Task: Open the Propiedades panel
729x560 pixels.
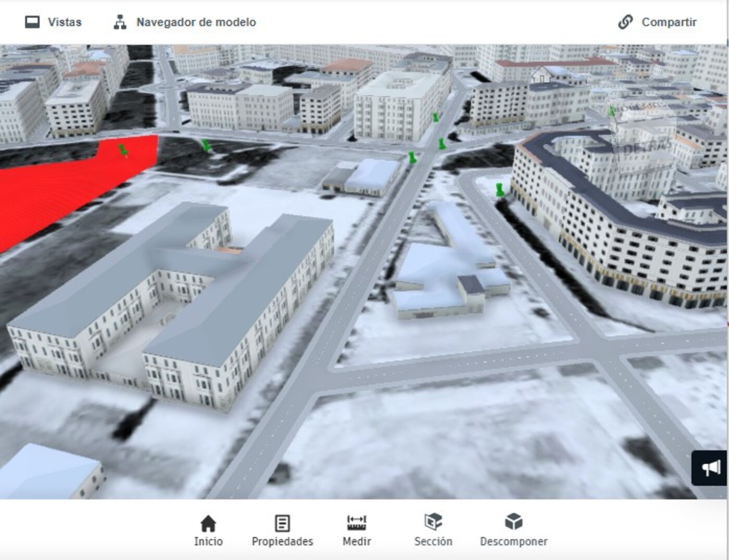Action: 282,531
